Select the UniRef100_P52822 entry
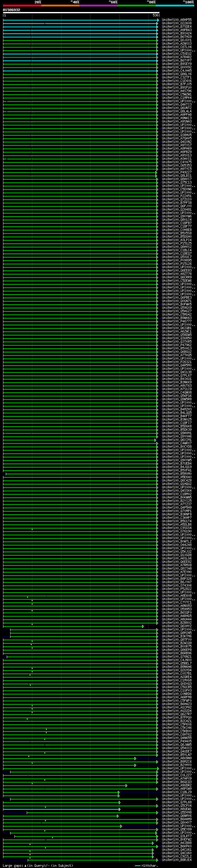 176,589
